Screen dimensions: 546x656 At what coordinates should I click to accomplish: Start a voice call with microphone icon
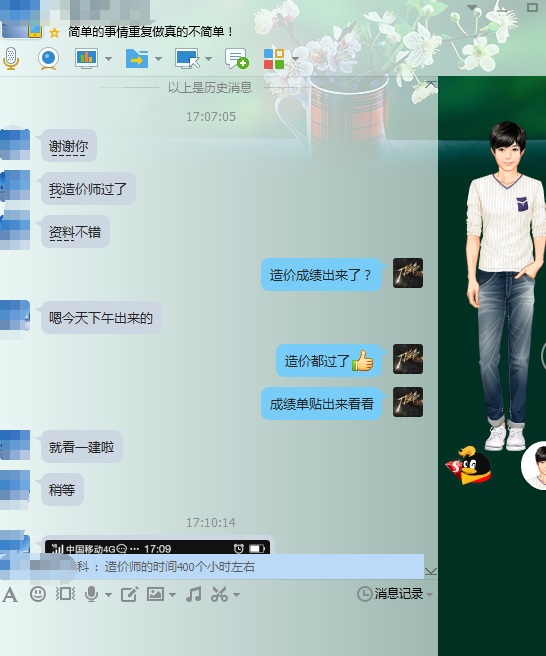point(11,59)
